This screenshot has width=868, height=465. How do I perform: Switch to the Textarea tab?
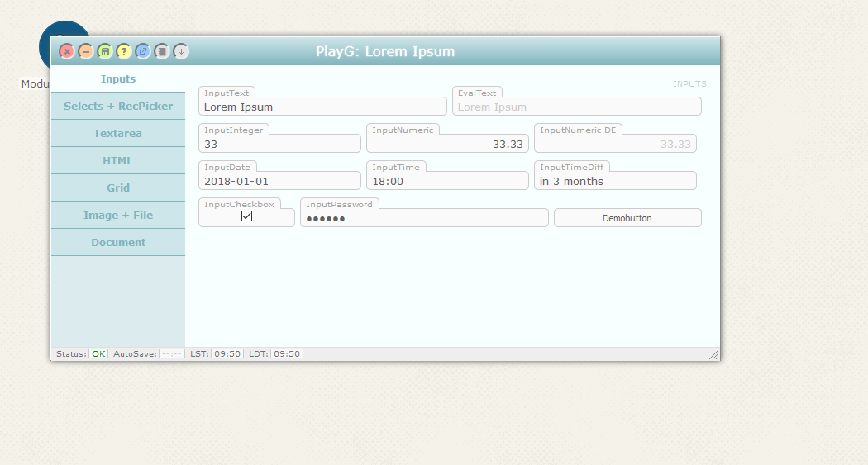(x=118, y=134)
